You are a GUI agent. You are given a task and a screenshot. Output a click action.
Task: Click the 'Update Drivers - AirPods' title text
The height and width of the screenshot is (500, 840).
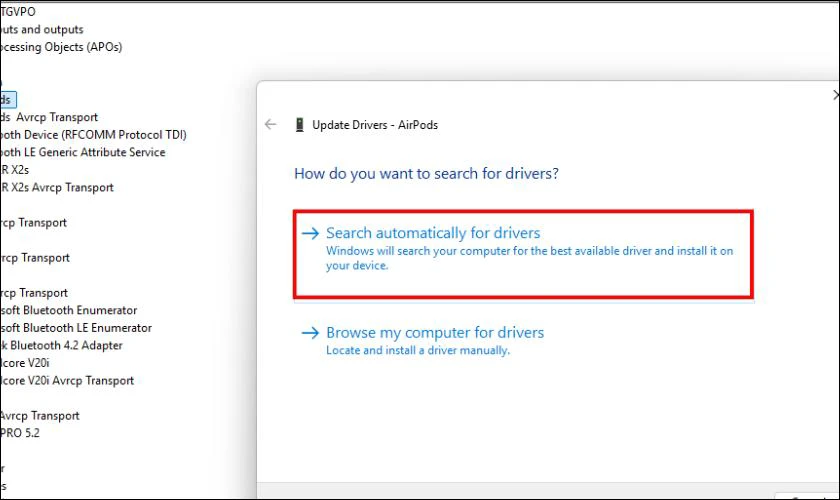pyautogui.click(x=375, y=125)
